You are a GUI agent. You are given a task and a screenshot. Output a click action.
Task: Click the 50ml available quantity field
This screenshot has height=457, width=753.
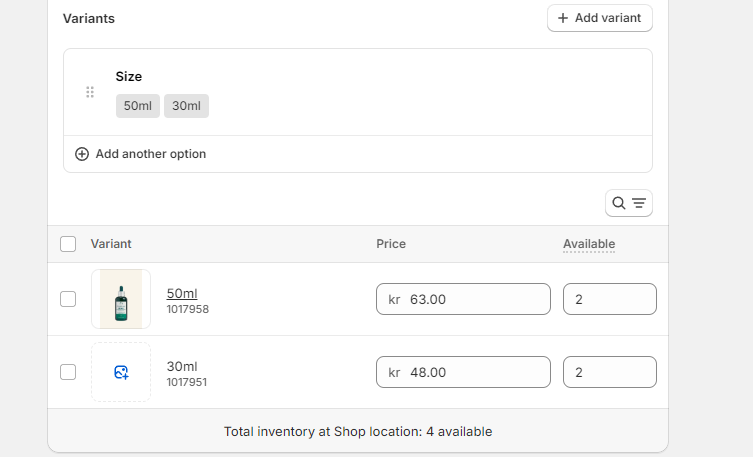click(x=609, y=299)
